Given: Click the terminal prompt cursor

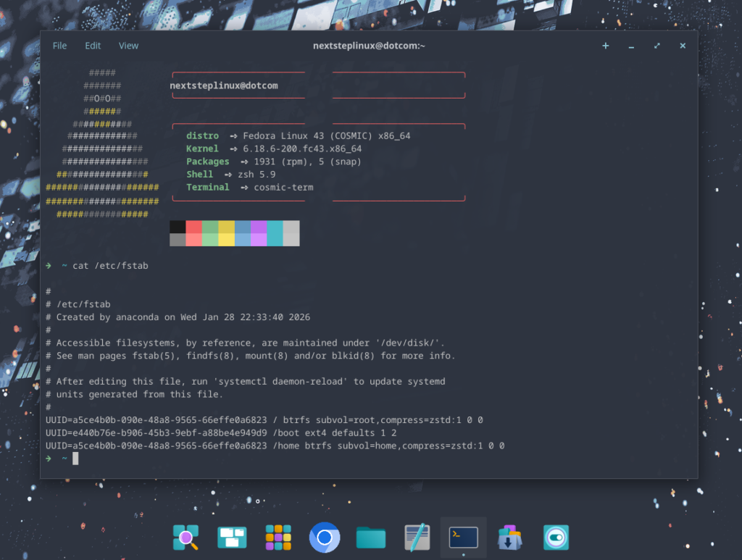Looking at the screenshot, I should (x=75, y=459).
